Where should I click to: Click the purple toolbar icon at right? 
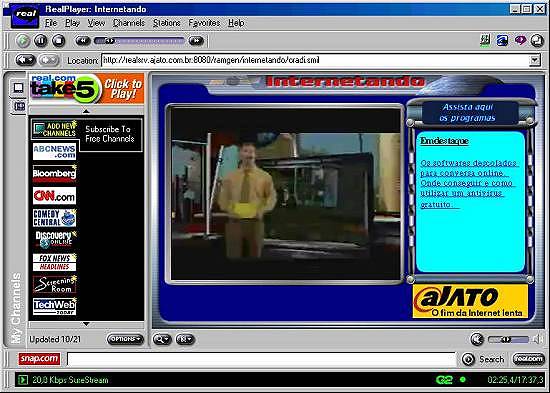tap(520, 40)
